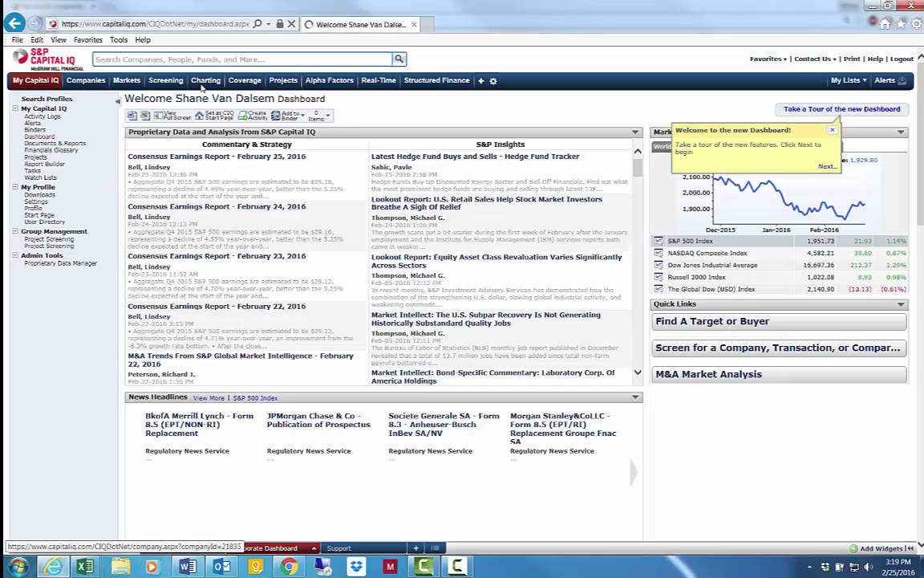This screenshot has width=924, height=578.
Task: Click Dashboard in My Capital IQ sidebar
Action: click(x=39, y=136)
